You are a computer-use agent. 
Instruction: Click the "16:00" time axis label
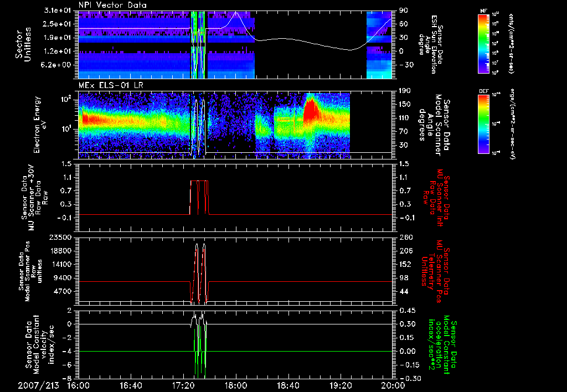pos(79,385)
